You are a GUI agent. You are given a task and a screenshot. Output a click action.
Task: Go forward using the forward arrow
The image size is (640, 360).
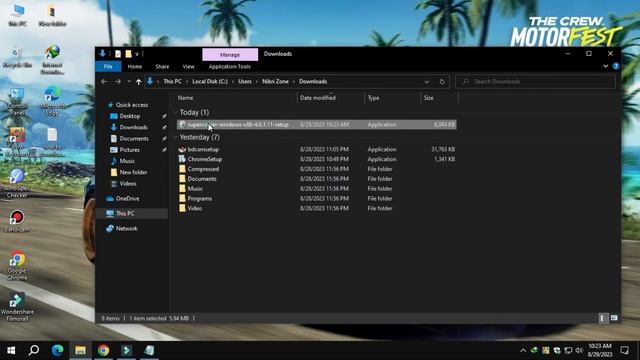(x=118, y=82)
